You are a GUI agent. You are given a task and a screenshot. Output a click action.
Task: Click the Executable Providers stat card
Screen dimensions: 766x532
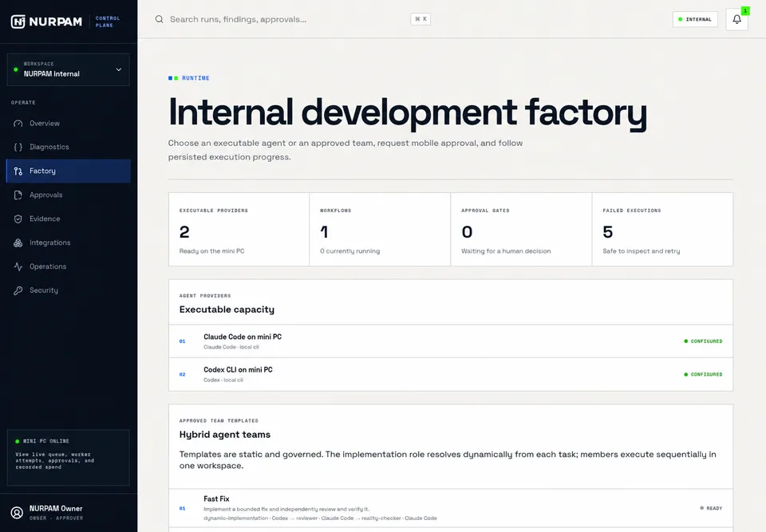pos(239,230)
